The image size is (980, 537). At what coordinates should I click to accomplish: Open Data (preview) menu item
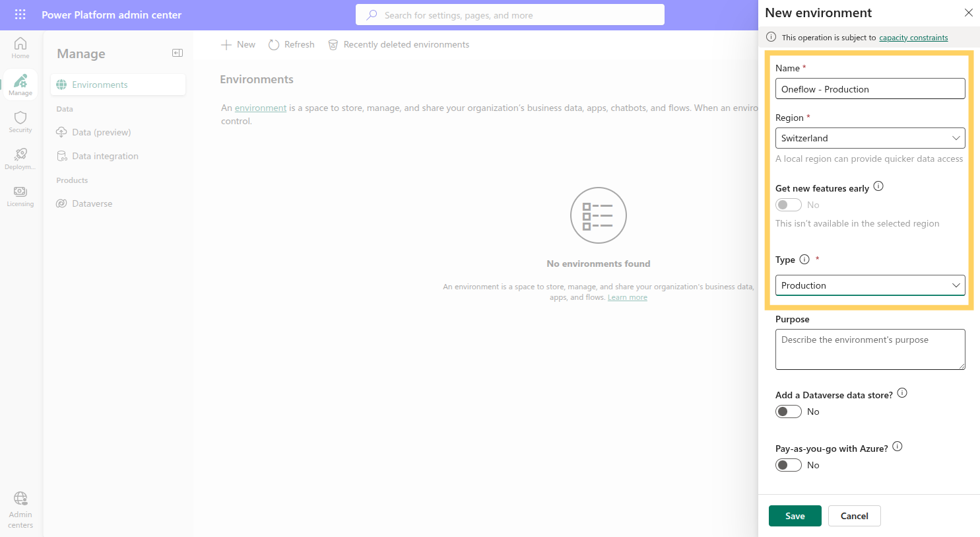pyautogui.click(x=118, y=132)
